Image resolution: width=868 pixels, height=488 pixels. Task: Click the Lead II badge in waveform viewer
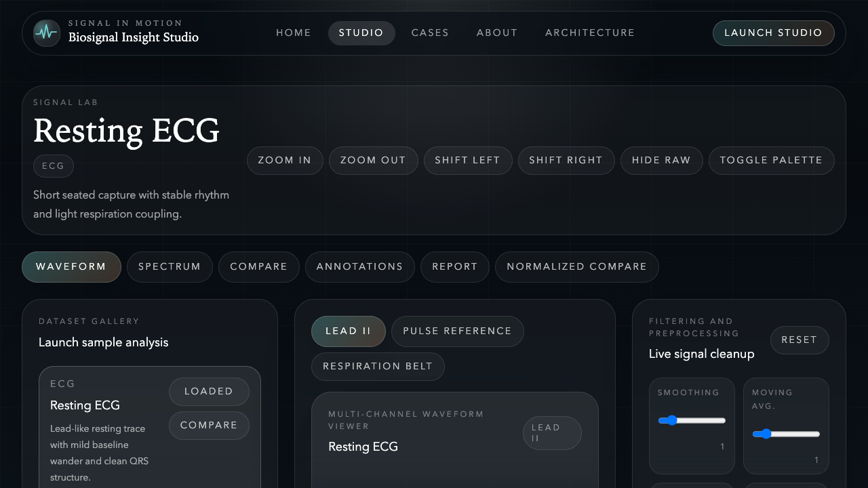[552, 433]
